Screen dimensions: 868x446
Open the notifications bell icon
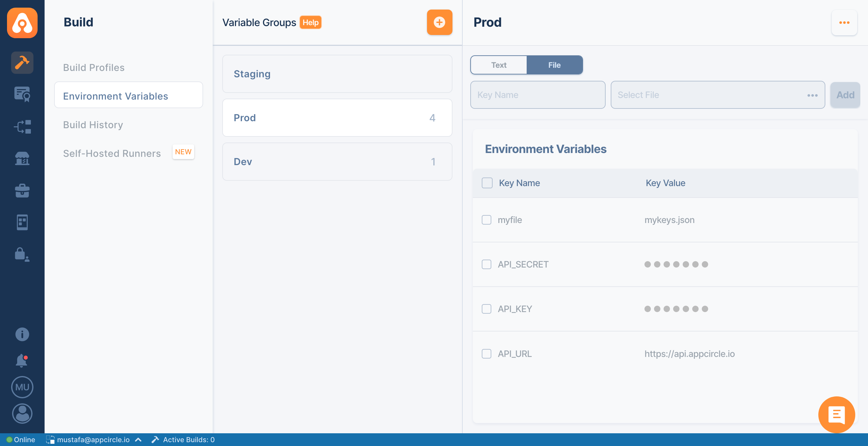coord(22,360)
